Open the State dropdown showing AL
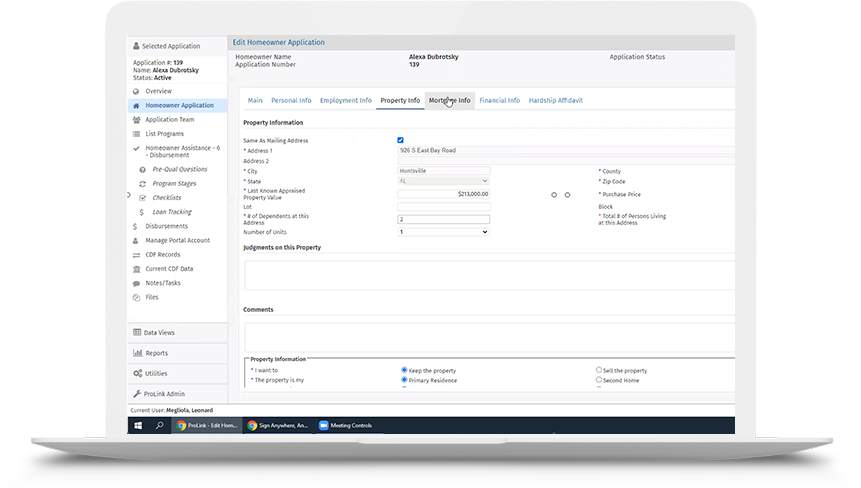This screenshot has width=861, height=488. click(x=443, y=181)
